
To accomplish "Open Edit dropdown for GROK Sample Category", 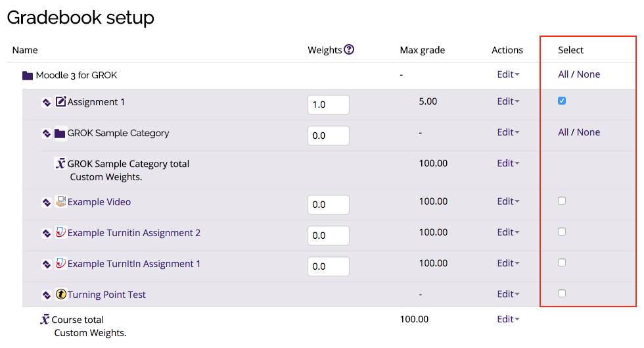I will pos(508,132).
